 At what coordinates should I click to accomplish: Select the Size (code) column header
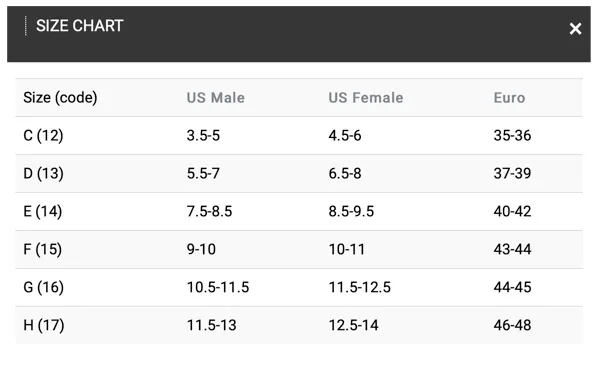point(60,98)
